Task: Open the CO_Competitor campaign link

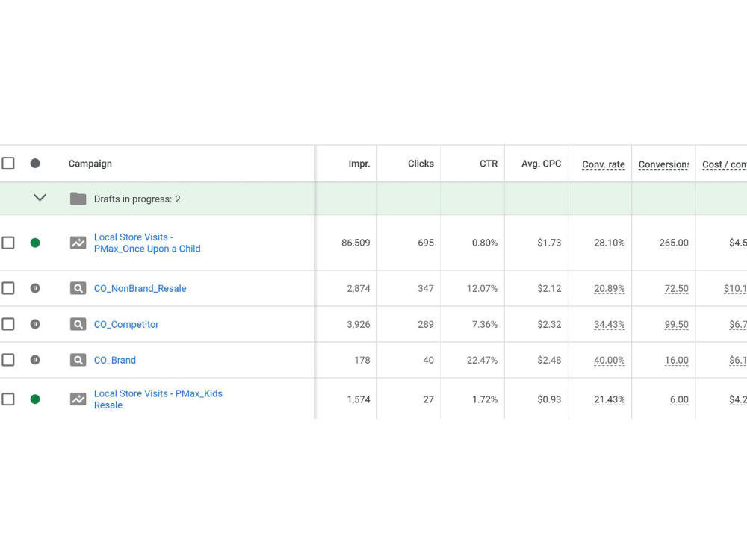Action: tap(126, 324)
